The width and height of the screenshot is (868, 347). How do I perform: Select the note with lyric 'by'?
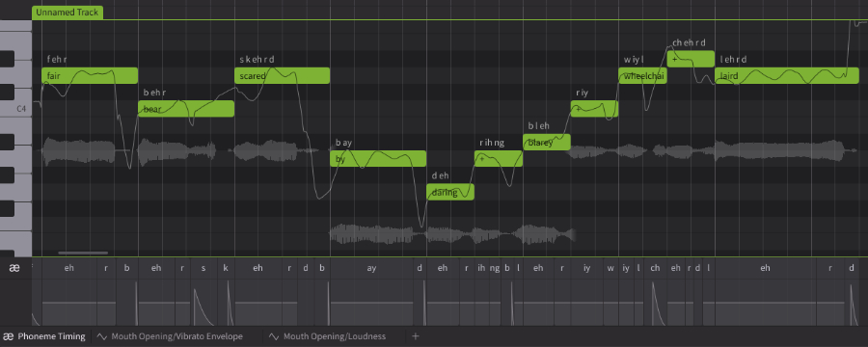click(378, 158)
